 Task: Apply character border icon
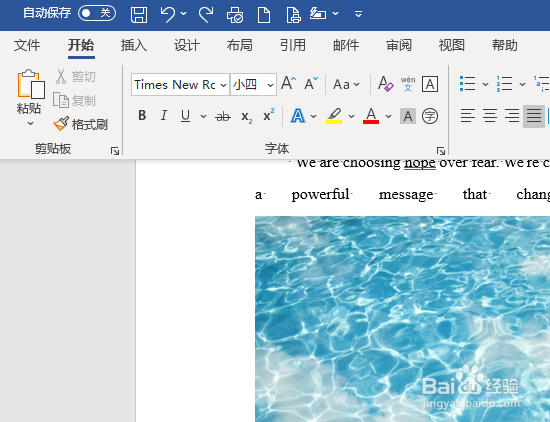[430, 84]
